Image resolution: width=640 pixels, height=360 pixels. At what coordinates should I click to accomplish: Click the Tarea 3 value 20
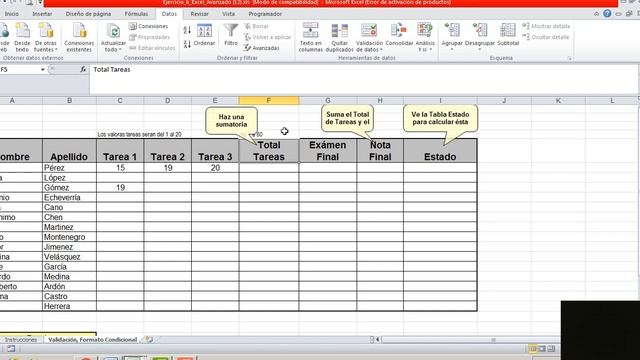(215, 168)
